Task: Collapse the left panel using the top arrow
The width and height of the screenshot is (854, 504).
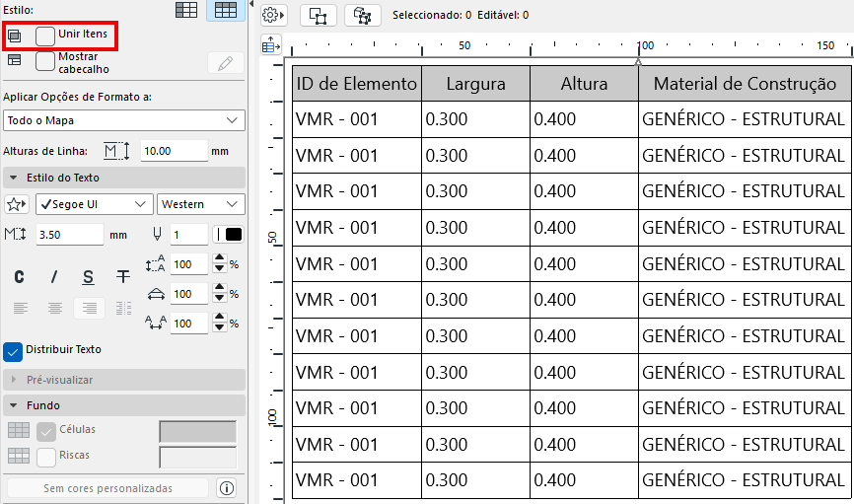Action: pos(251,4)
